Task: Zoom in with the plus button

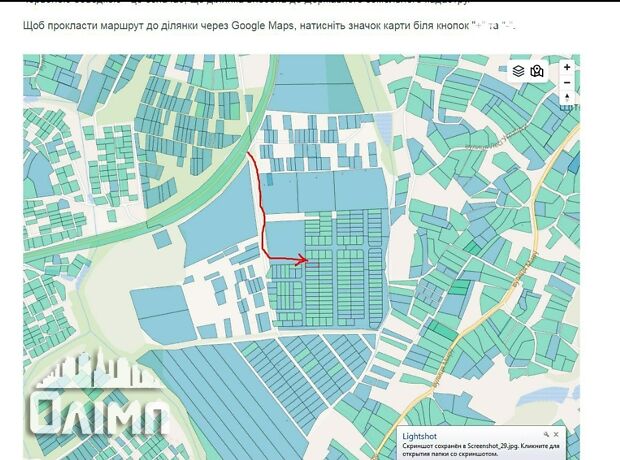Action: (x=567, y=67)
